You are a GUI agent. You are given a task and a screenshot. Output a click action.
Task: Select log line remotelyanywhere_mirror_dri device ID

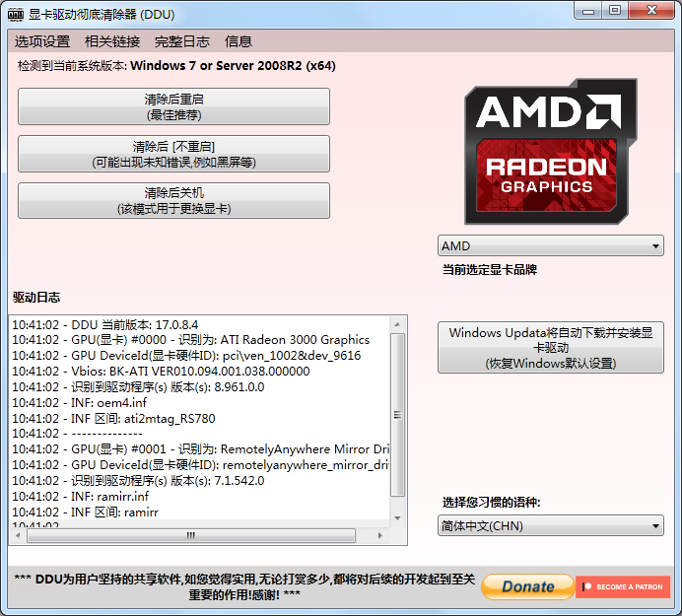(200, 464)
